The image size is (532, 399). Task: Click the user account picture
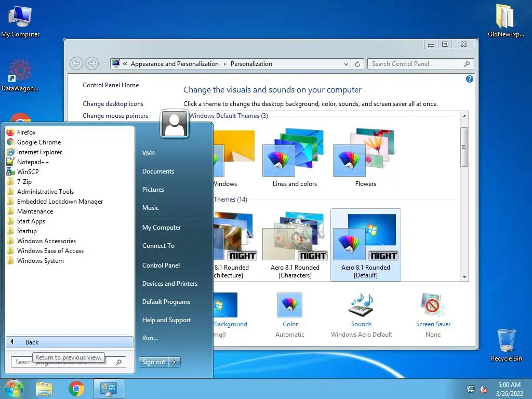175,124
